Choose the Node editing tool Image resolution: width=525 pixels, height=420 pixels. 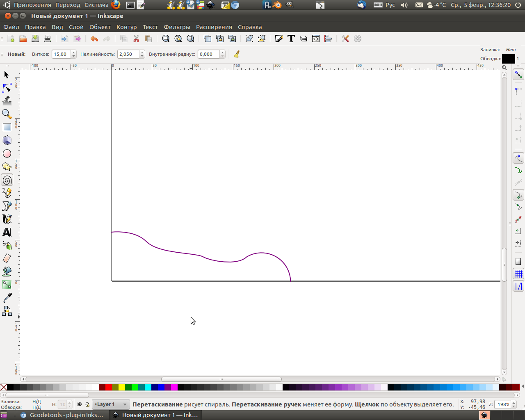(x=7, y=88)
